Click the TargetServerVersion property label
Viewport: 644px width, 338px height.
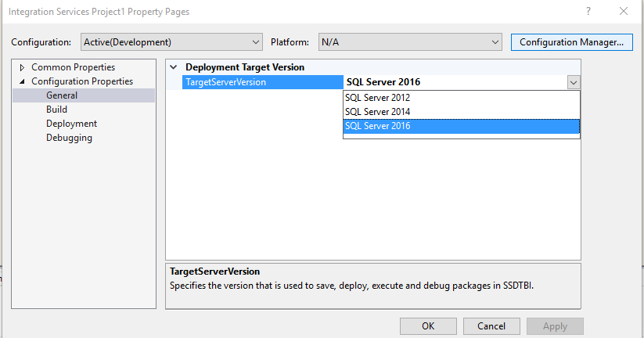(225, 82)
